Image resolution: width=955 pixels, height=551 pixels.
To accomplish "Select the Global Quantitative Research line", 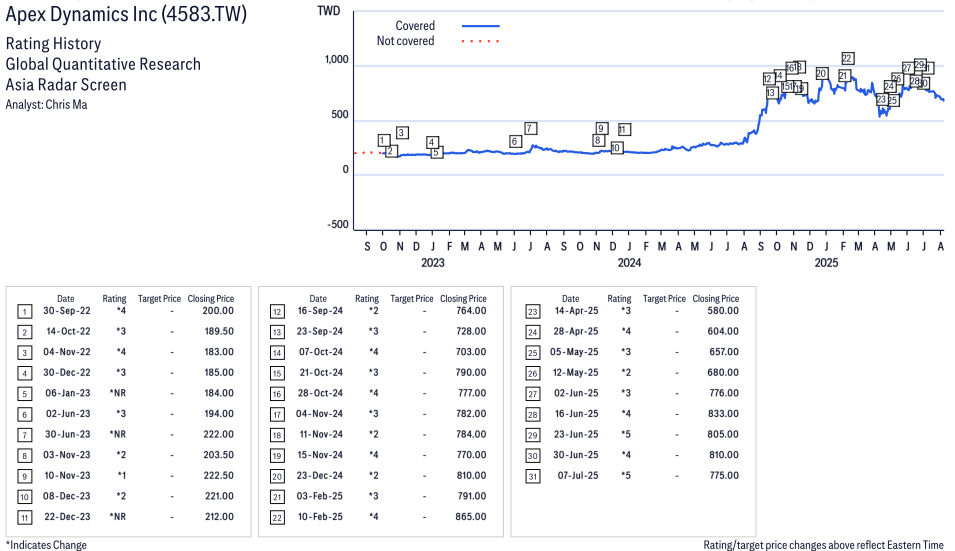I will pyautogui.click(x=103, y=65).
